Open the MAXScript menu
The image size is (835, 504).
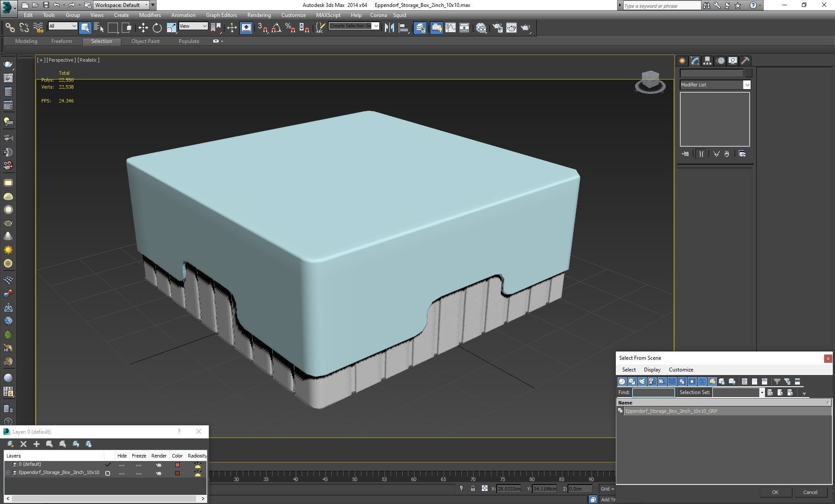click(328, 15)
